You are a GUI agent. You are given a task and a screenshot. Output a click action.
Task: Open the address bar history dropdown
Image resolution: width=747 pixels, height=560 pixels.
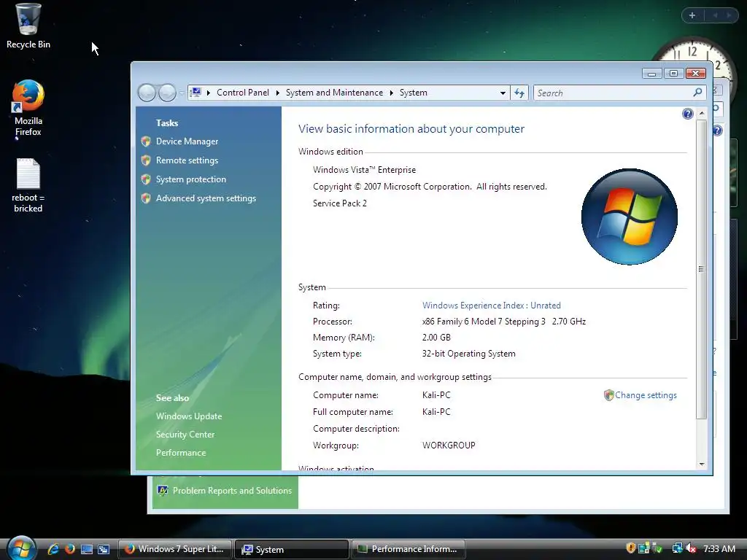pyautogui.click(x=503, y=93)
